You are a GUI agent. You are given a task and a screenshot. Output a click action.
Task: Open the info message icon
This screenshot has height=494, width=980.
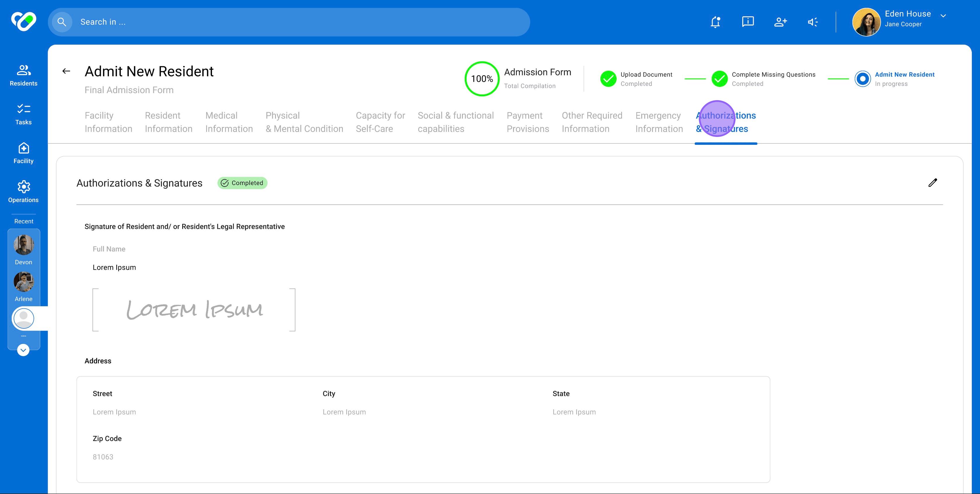click(748, 22)
